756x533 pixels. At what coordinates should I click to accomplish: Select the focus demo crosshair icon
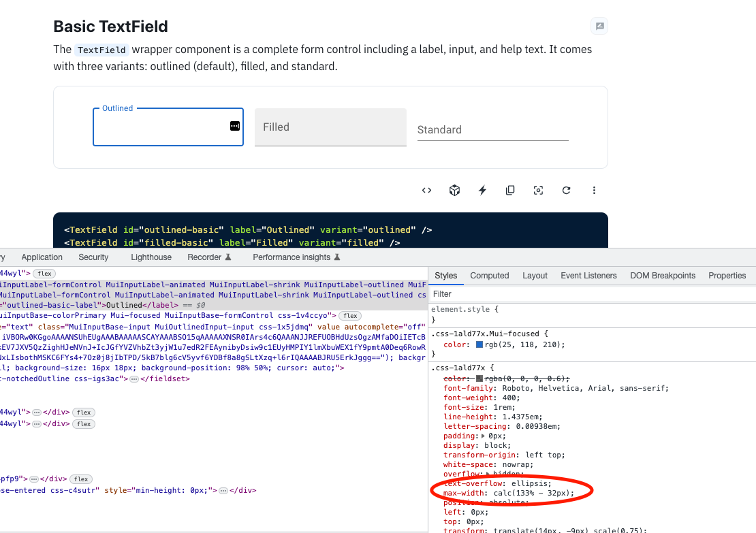click(x=538, y=190)
